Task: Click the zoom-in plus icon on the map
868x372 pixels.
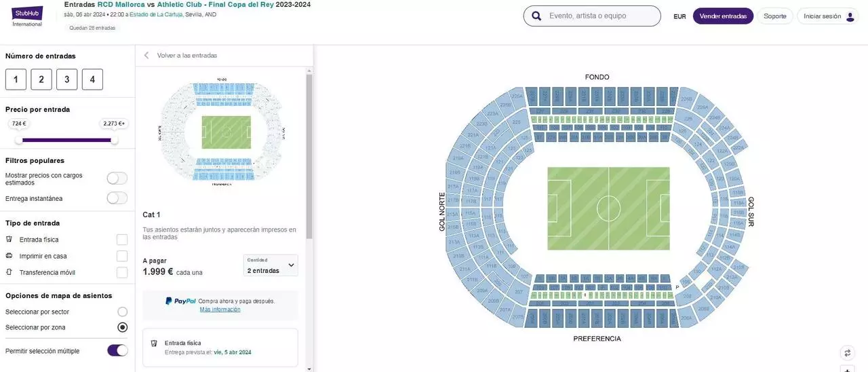Action: point(847,370)
